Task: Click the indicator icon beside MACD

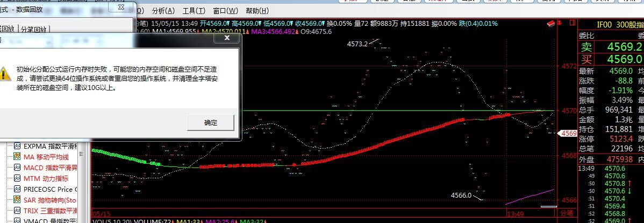Action: coord(17,168)
